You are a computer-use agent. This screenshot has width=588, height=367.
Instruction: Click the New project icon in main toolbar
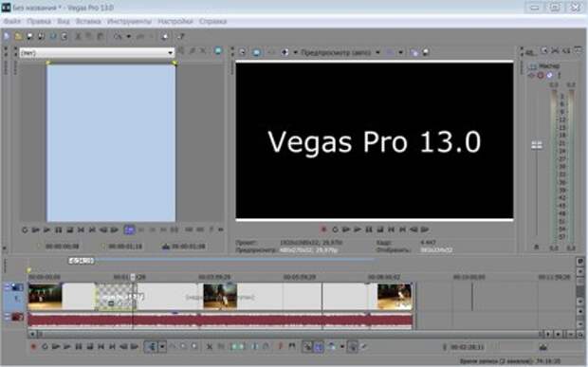[x=7, y=36]
